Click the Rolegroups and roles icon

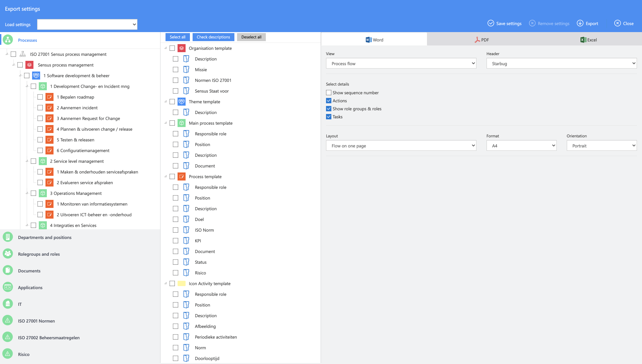(8, 254)
